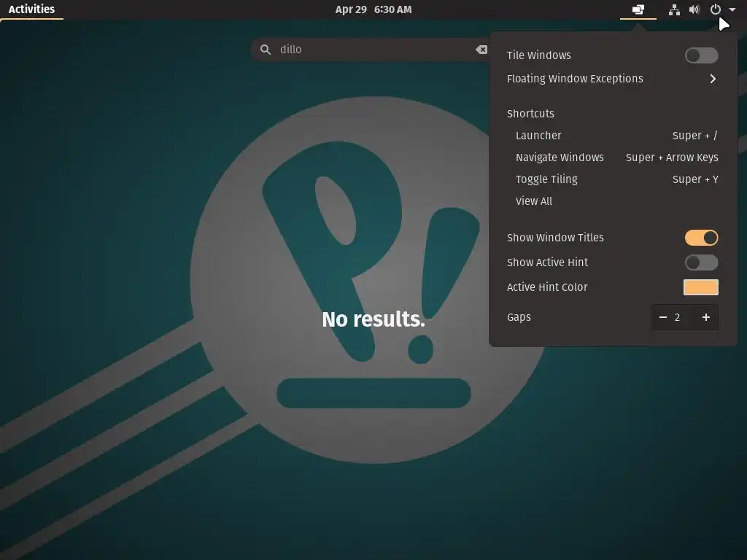Viewport: 747px width, 560px height.
Task: Click the wired network status icon
Action: 673,9
